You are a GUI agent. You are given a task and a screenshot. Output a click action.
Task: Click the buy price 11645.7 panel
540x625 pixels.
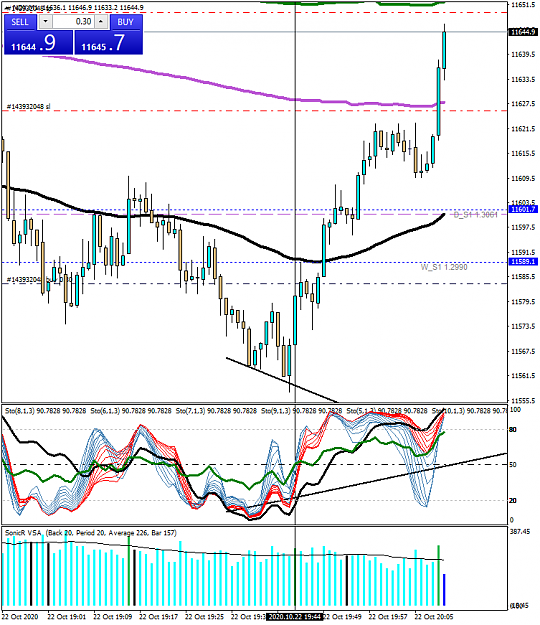point(108,43)
